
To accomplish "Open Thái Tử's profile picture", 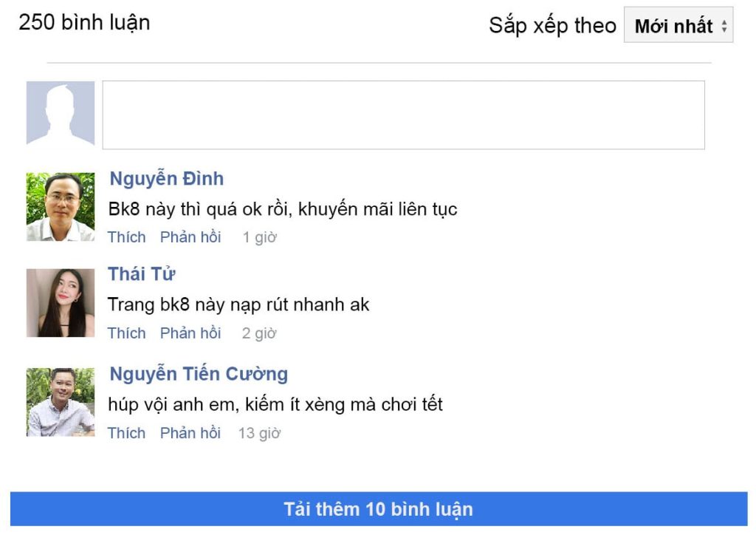I will click(61, 303).
